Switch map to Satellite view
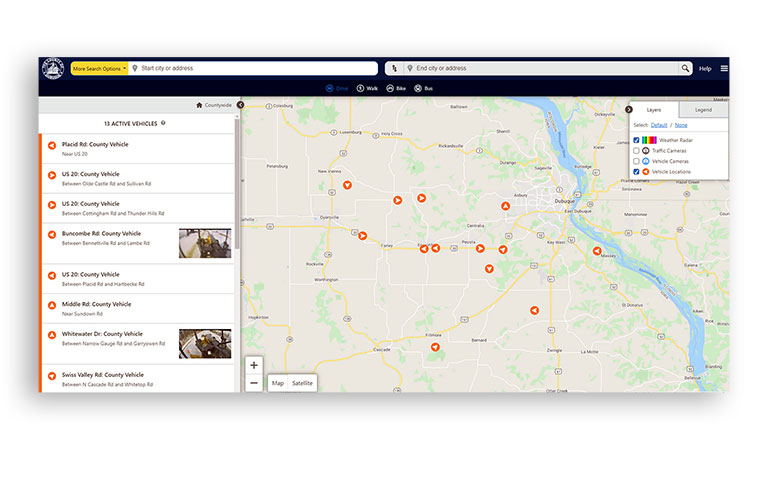 pyautogui.click(x=302, y=383)
